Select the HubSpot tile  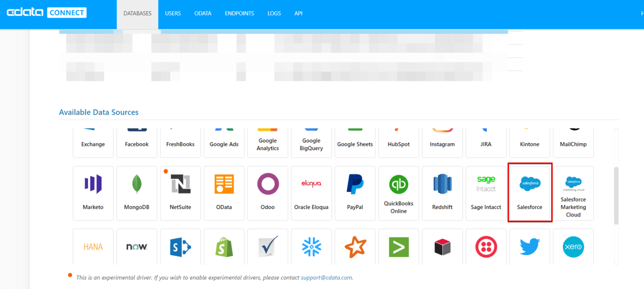click(399, 143)
